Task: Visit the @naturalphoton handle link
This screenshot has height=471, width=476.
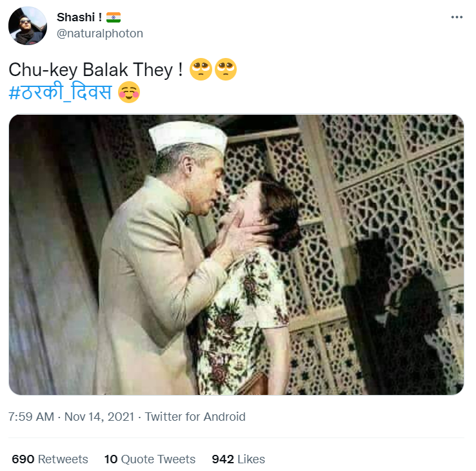Action: pyautogui.click(x=100, y=34)
